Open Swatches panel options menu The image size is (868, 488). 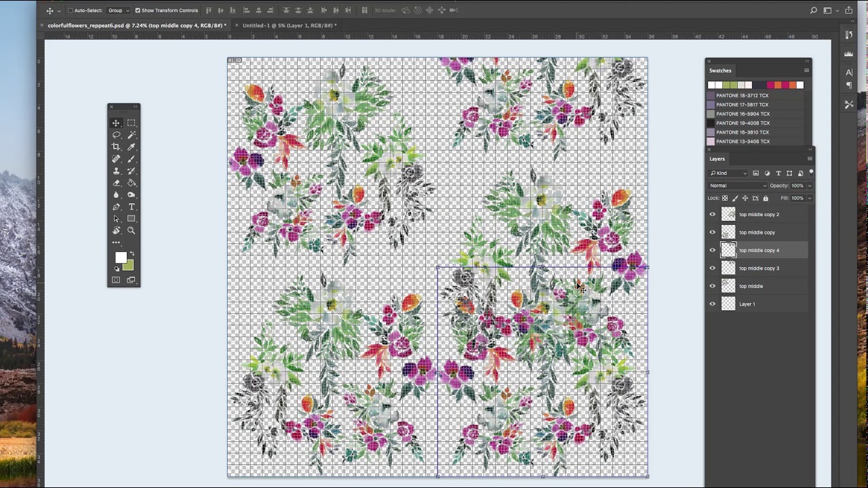click(806, 70)
